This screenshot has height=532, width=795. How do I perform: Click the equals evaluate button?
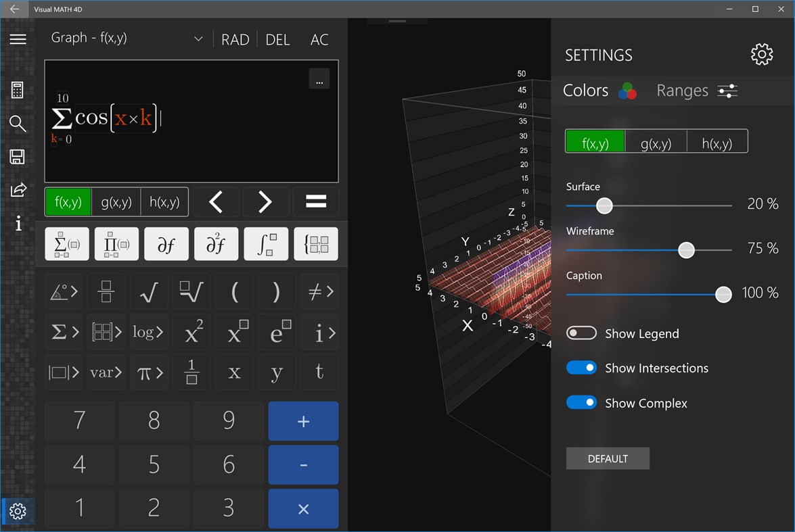click(x=316, y=202)
